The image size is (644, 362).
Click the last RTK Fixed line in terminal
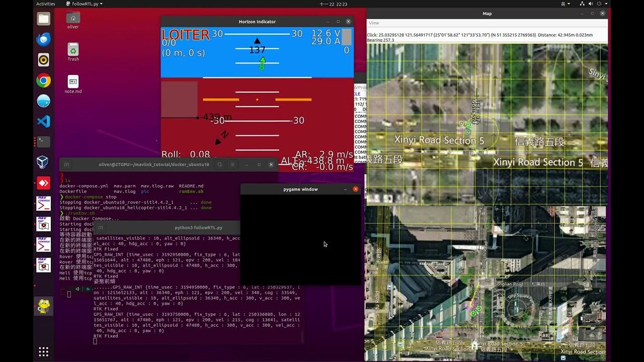(106, 336)
